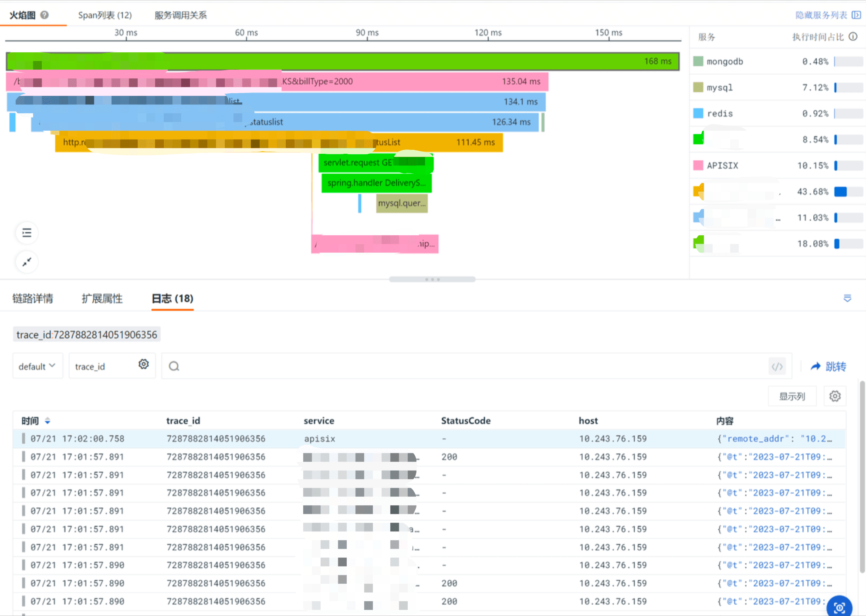The height and width of the screenshot is (616, 866).
Task: Select the mysql service row
Action: pos(778,88)
